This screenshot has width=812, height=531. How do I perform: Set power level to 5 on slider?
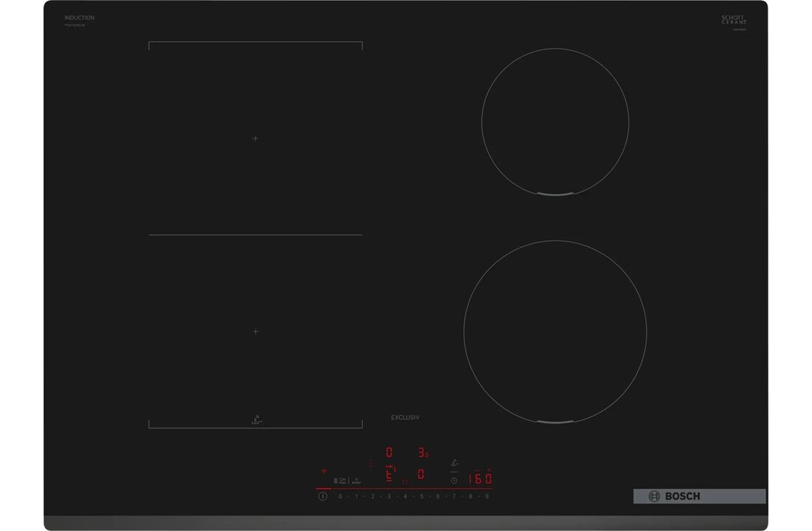[x=422, y=496]
